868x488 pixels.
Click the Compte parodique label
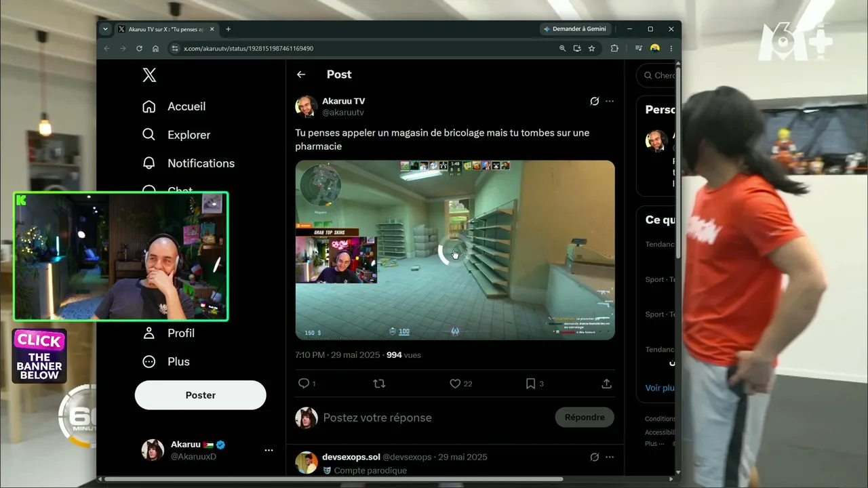pos(370,470)
